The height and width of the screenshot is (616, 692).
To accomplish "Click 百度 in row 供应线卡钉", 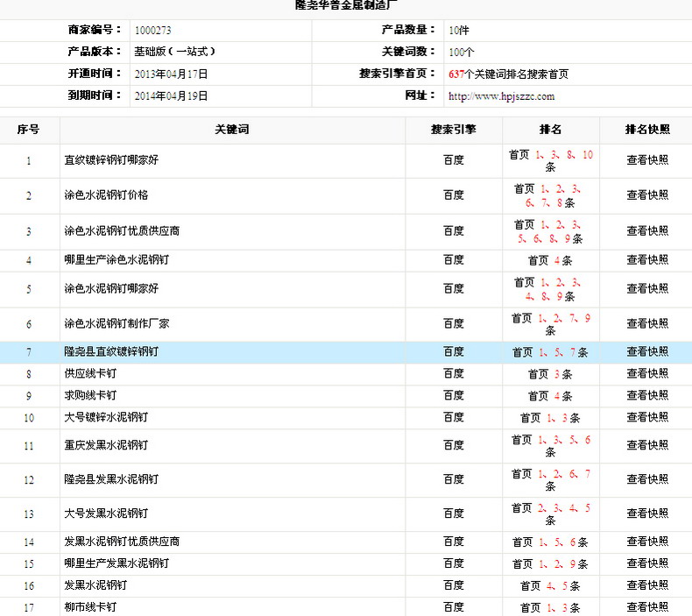I will pos(454,373).
